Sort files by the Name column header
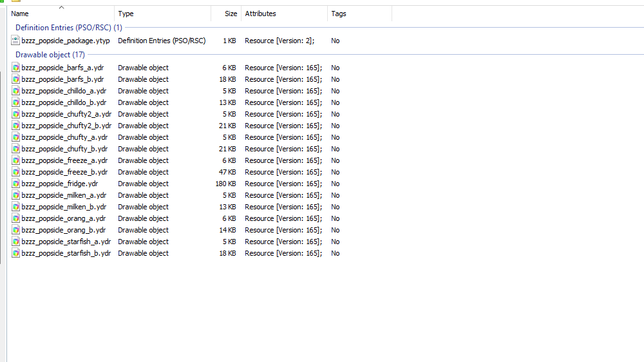The image size is (644, 362). coord(20,14)
